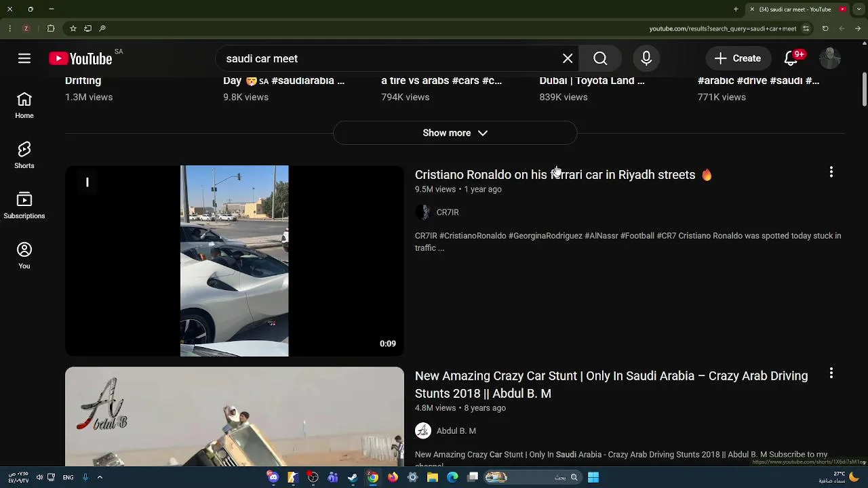
Task: Open options for Cristiano Ronaldo video
Action: (831, 172)
